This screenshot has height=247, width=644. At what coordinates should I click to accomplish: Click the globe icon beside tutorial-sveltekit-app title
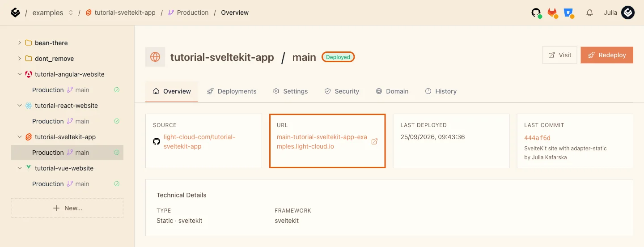[x=155, y=57]
